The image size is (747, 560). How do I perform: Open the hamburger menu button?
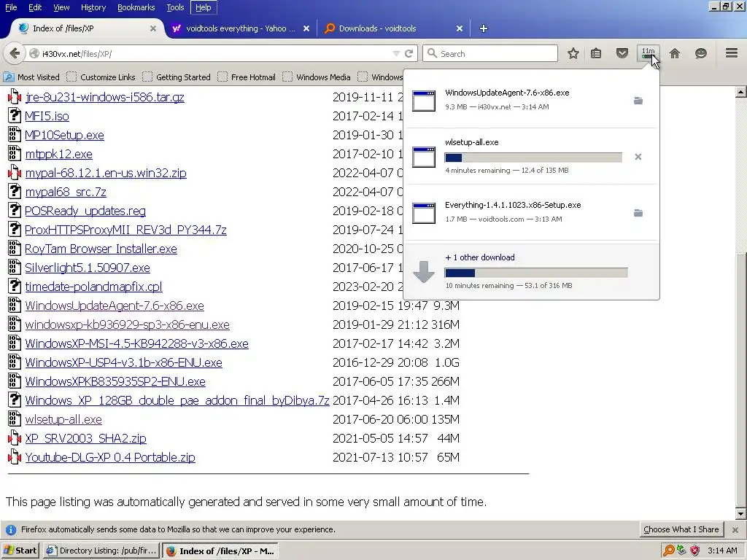click(732, 52)
